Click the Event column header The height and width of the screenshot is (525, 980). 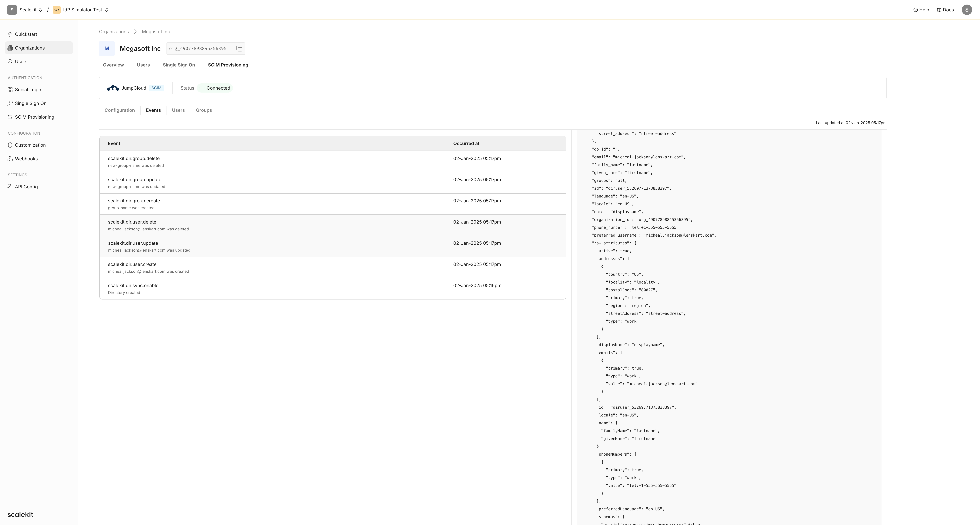(114, 144)
